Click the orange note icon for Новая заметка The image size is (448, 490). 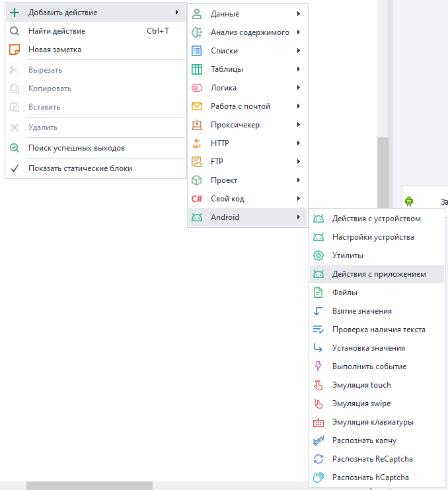pyautogui.click(x=15, y=49)
